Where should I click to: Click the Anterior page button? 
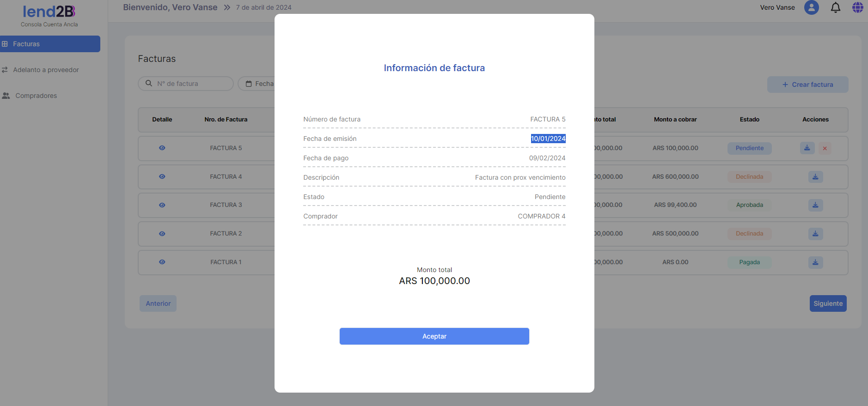[158, 303]
